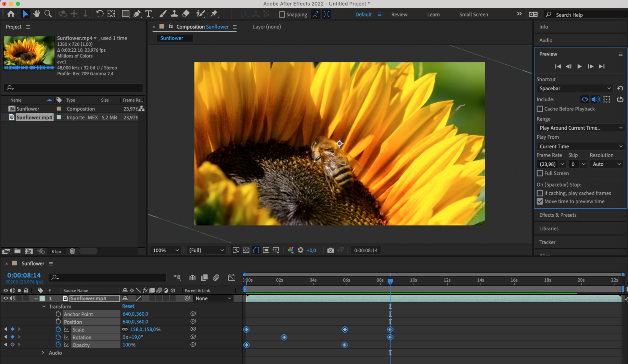Switch to Small Screen workspace

tap(473, 14)
